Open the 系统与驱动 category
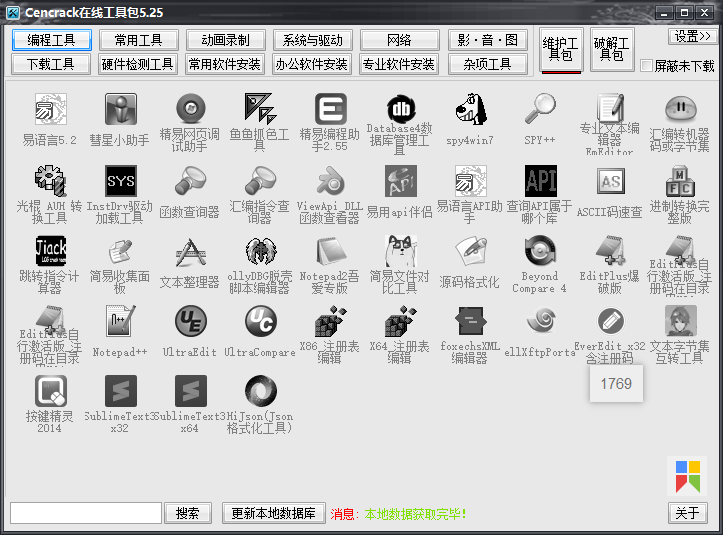 313,40
